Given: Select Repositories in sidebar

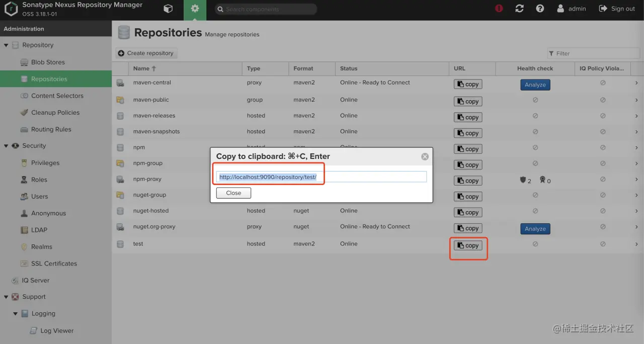Looking at the screenshot, I should [x=49, y=79].
